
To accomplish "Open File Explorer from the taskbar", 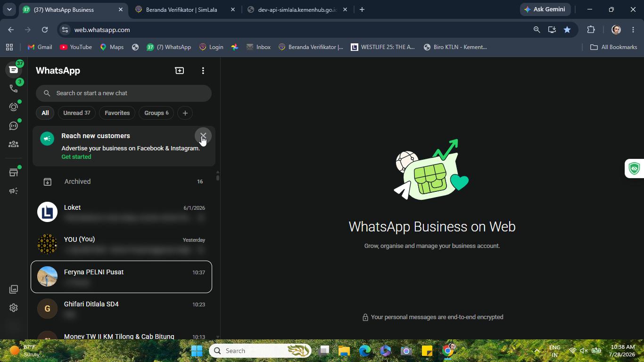I will 344,351.
